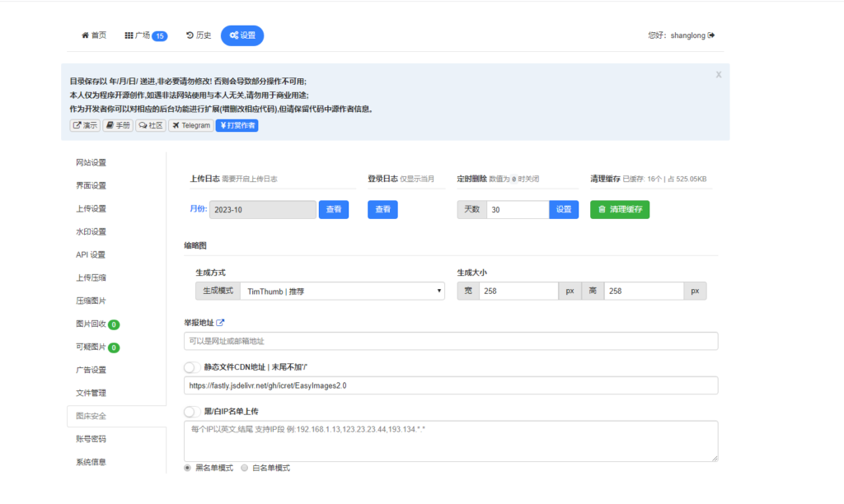Image resolution: width=844 pixels, height=504 pixels.
Task: Click the 打赏作者 donate button
Action: pos(237,125)
